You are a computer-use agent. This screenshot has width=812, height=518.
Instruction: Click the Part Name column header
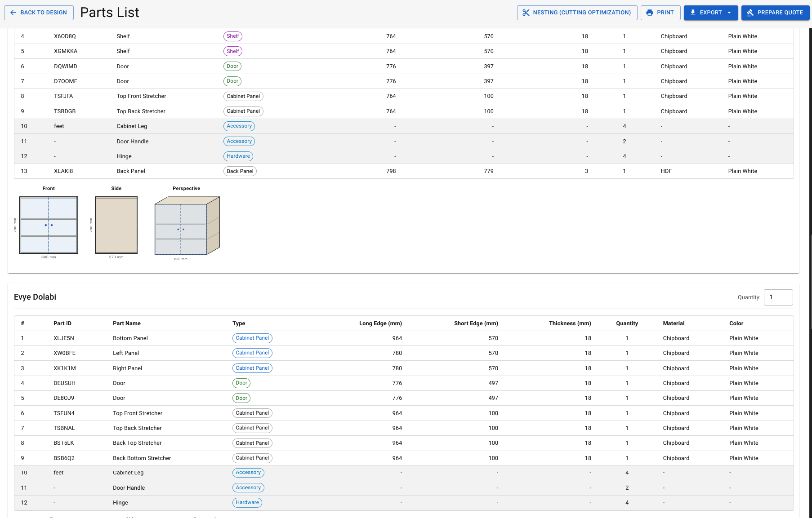coord(127,323)
